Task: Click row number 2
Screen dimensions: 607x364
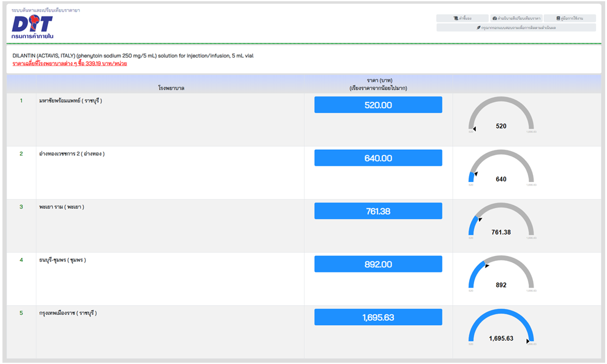Action: tap(21, 153)
